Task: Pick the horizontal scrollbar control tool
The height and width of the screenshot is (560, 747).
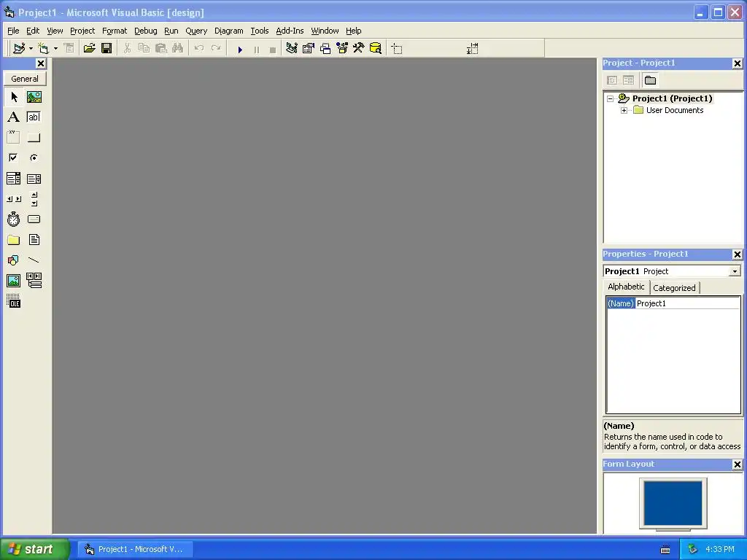Action: point(14,199)
